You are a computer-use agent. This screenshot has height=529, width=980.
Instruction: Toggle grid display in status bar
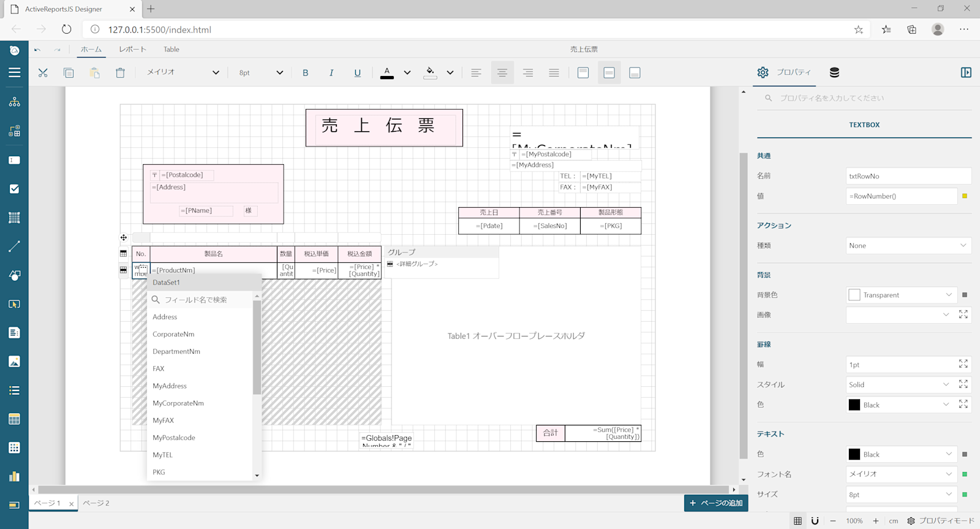pyautogui.click(x=797, y=521)
